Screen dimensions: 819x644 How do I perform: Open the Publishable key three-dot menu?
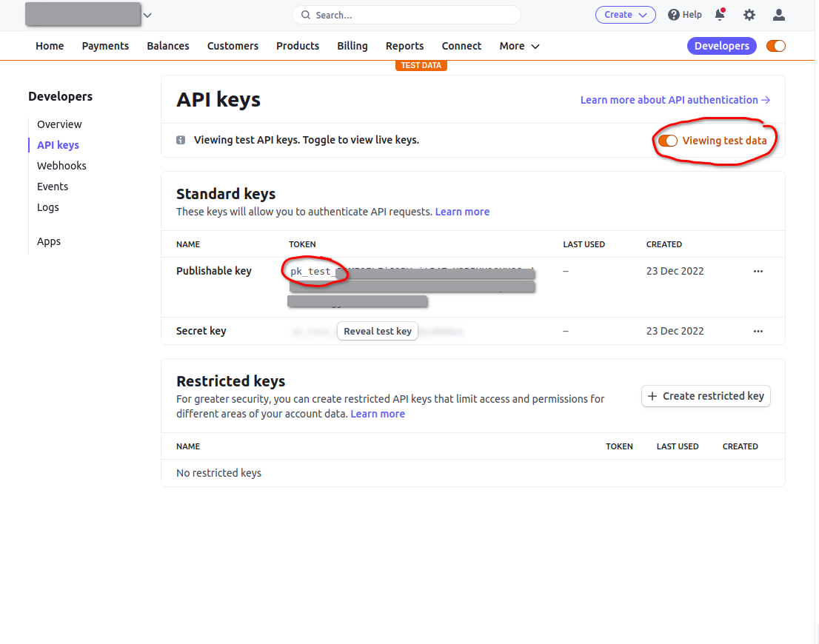pyautogui.click(x=758, y=271)
